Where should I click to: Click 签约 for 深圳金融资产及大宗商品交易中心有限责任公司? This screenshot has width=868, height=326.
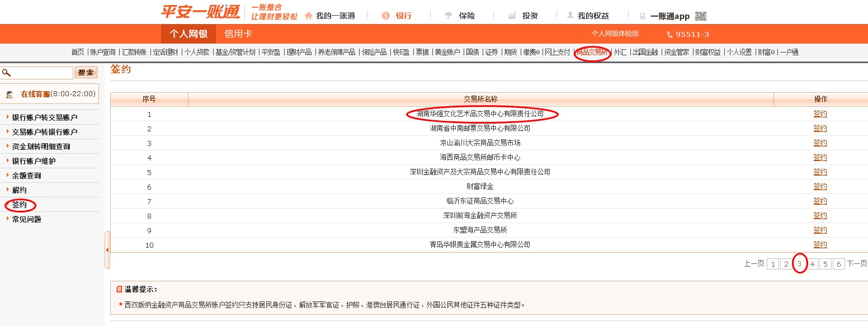[x=820, y=172]
